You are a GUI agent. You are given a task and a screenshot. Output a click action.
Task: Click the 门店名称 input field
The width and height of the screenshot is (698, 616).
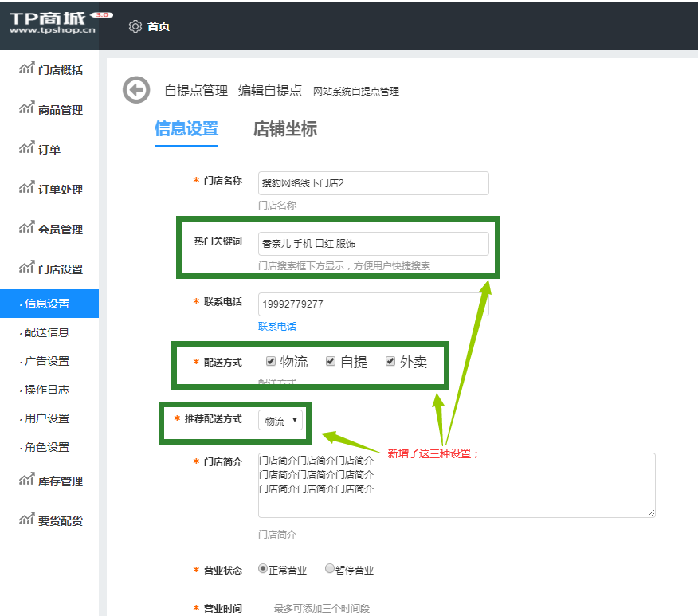(x=373, y=183)
